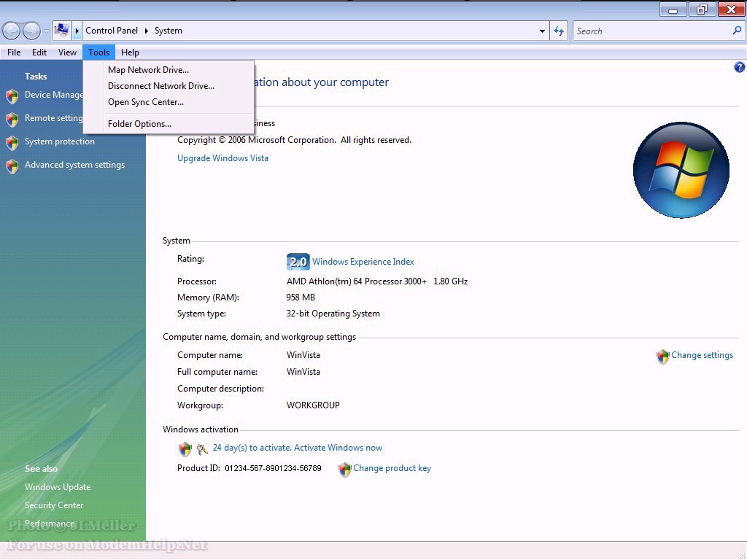Screen dimensions: 747x560
Task: Close the open Tools menu
Action: pyautogui.click(x=98, y=52)
